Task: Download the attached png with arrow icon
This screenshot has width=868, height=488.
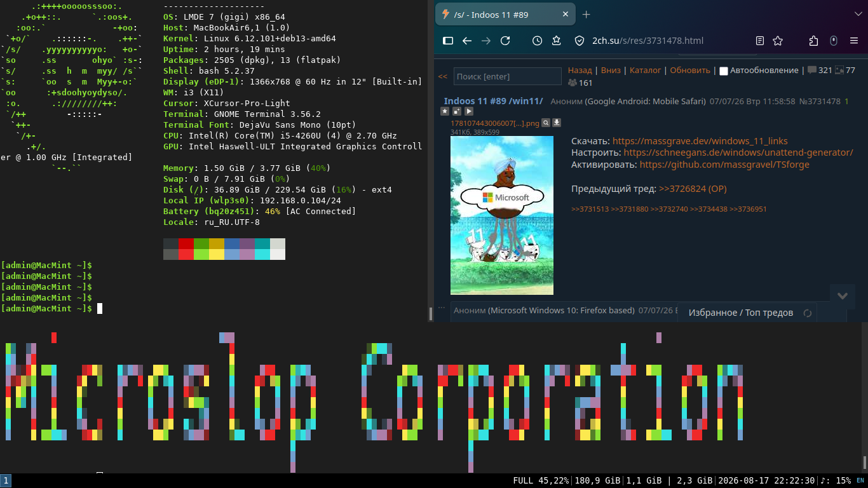Action: (x=557, y=123)
